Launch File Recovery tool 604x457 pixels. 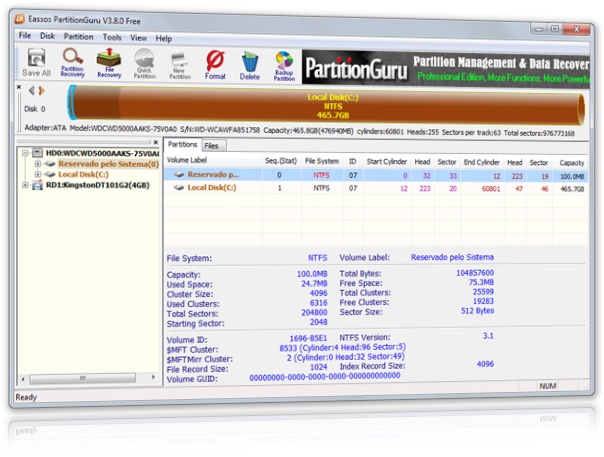click(x=109, y=63)
